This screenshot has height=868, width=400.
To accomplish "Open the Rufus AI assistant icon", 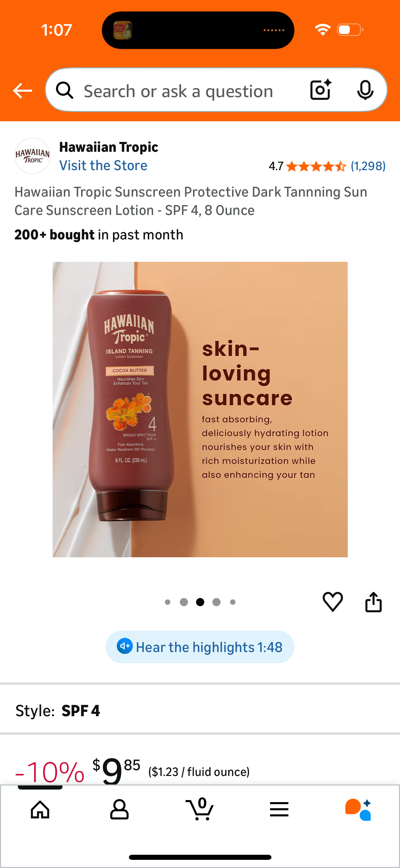I will pos(358,810).
